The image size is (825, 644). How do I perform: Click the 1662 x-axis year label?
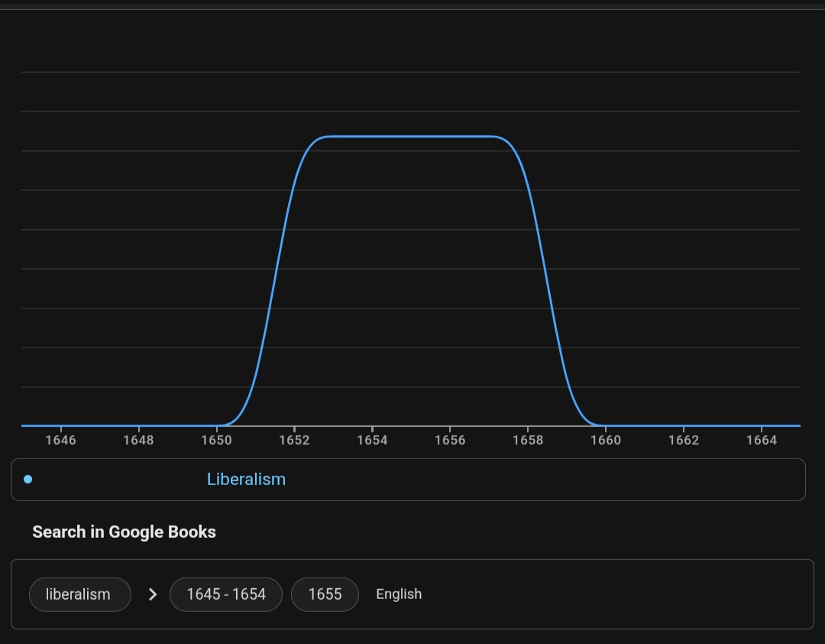[x=684, y=440]
